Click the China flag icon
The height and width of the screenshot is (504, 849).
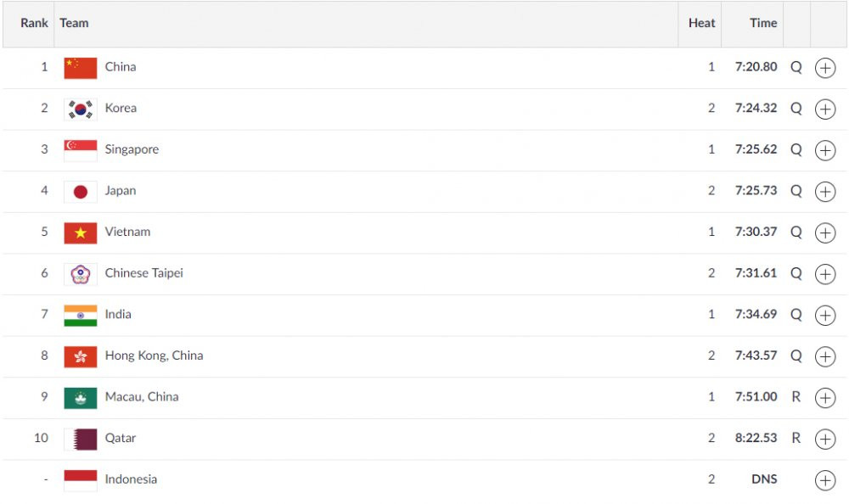(80, 68)
